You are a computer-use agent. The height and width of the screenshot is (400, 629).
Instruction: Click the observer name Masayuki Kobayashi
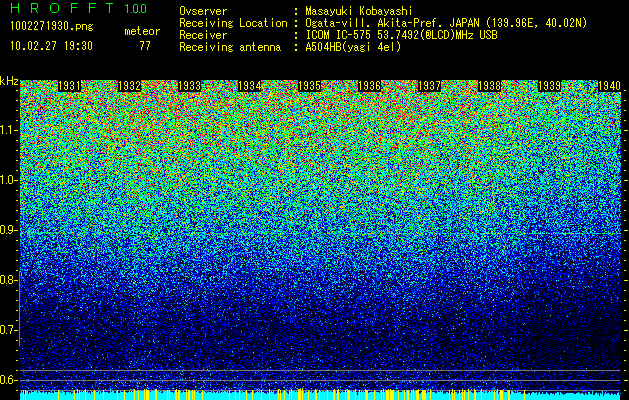coord(359,11)
